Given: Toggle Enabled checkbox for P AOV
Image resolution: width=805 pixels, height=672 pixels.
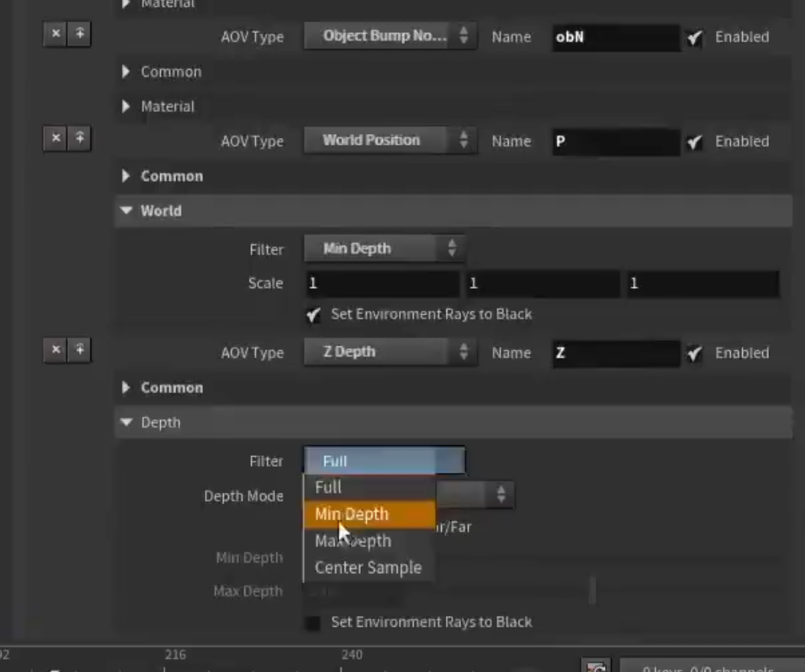Looking at the screenshot, I should click(695, 141).
